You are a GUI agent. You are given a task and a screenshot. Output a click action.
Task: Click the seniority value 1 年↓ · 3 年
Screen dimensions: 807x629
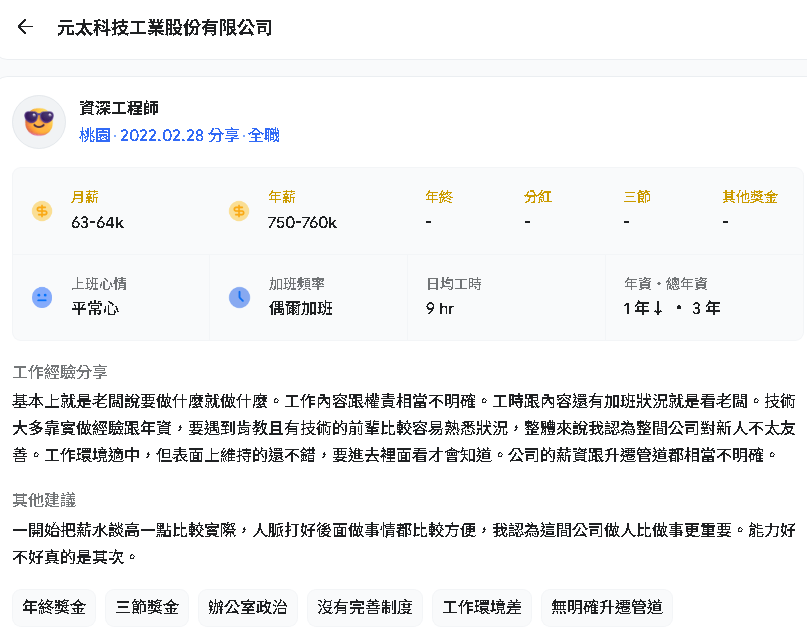pyautogui.click(x=672, y=308)
